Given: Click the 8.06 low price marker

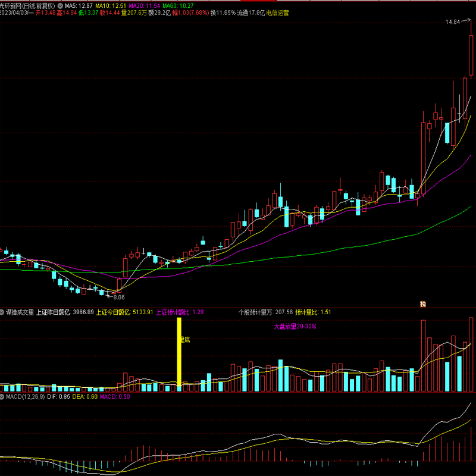Looking at the screenshot, I should (118, 297).
